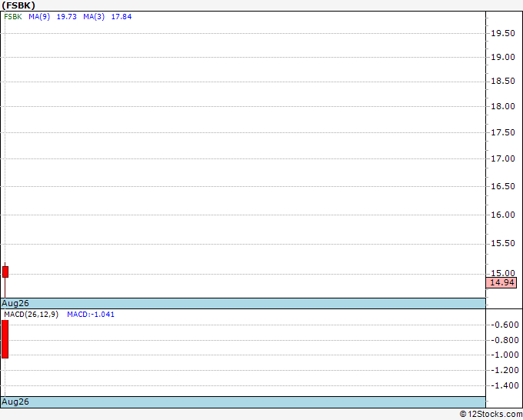Click the Aug26 date under MACD panel
Screen dimensions: 523x420
click(15, 402)
